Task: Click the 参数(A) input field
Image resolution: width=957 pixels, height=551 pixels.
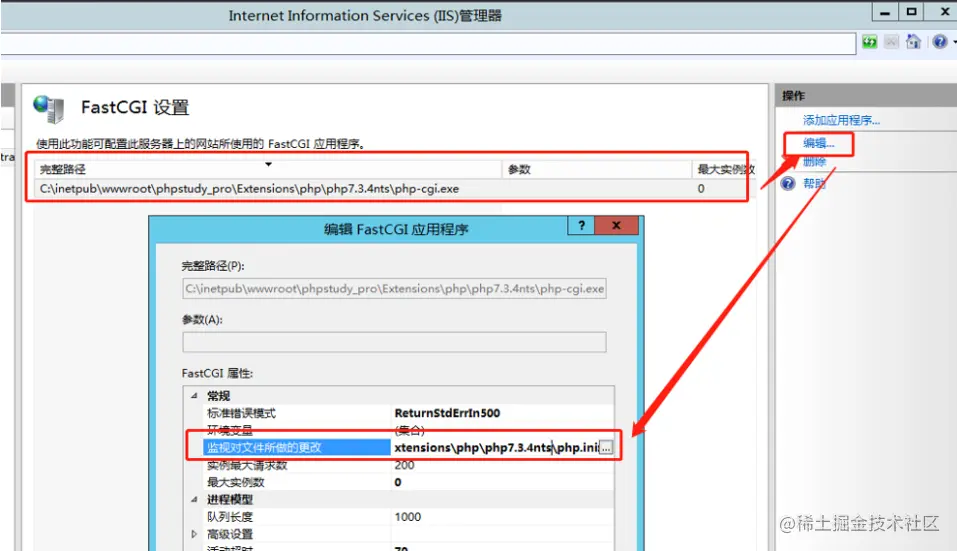Action: tap(394, 342)
